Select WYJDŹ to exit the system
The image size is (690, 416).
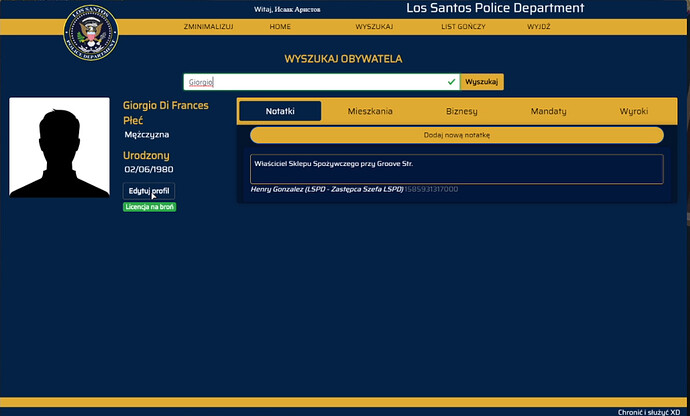point(539,26)
